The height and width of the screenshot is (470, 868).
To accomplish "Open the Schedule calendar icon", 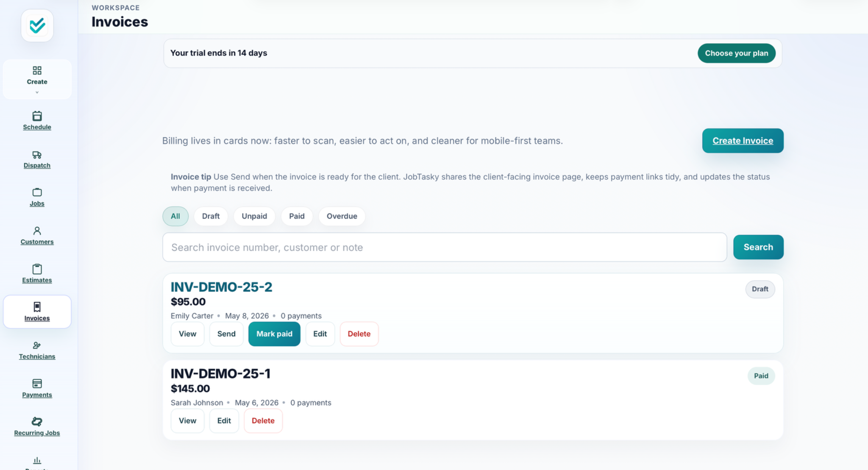I will point(37,116).
